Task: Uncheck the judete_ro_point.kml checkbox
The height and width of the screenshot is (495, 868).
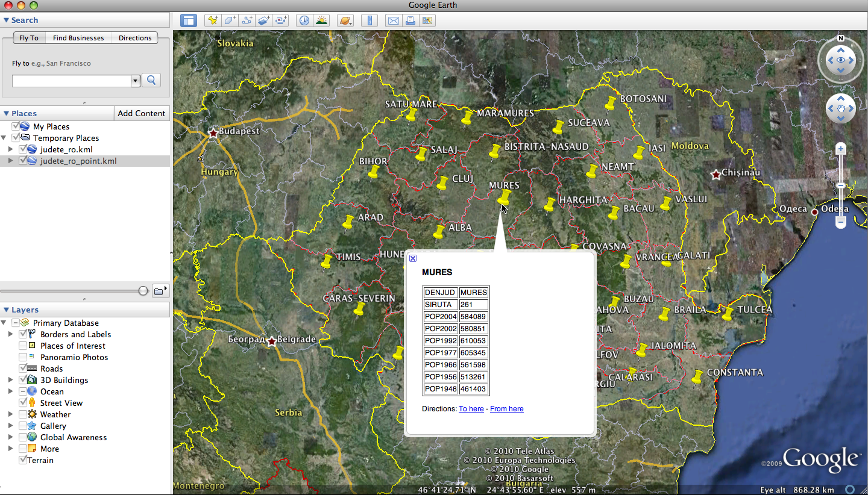Action: point(23,161)
